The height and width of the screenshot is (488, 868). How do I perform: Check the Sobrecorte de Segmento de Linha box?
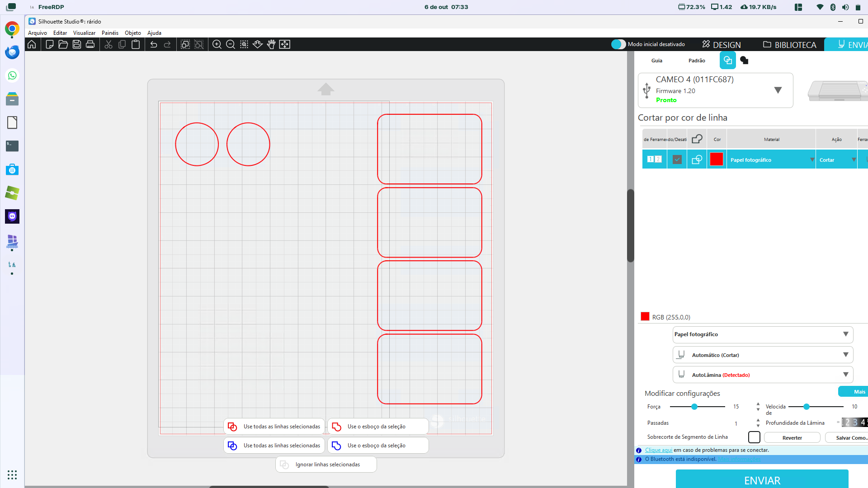[754, 437]
